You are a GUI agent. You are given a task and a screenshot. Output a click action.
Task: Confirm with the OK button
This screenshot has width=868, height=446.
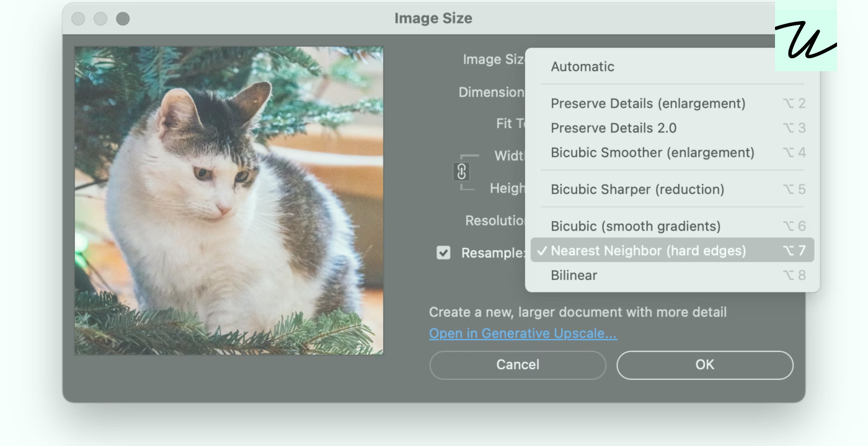(705, 365)
